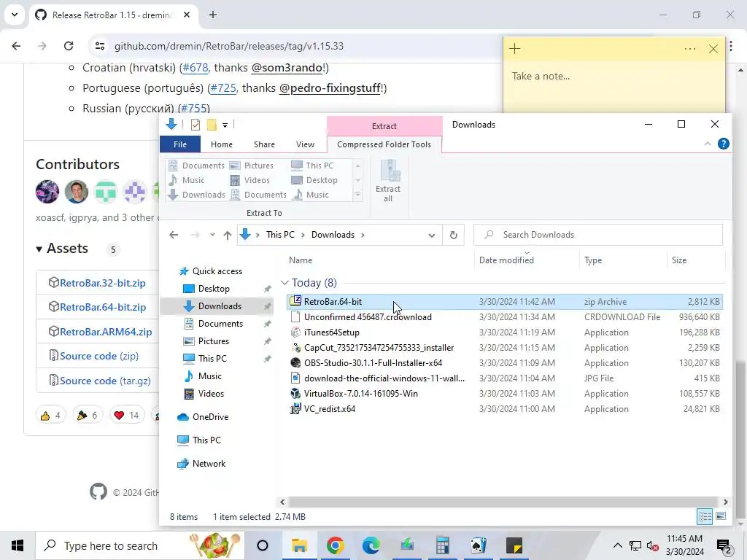Open Google Chrome taskbar icon
This screenshot has height=560, width=747.
(x=336, y=545)
